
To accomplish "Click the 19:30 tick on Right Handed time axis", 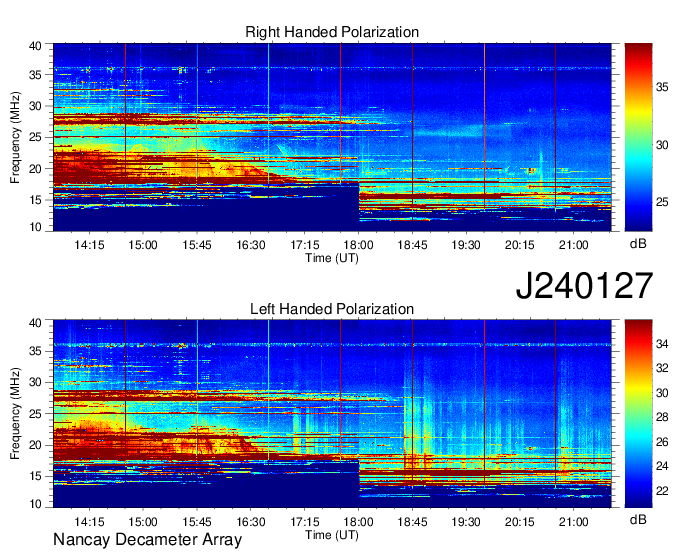I will (x=466, y=245).
